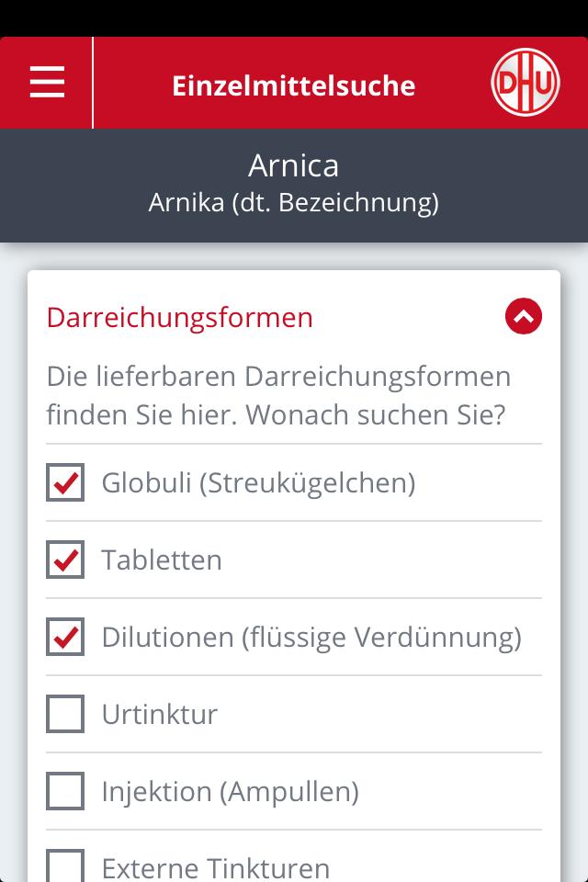This screenshot has height=882, width=588.
Task: Click the Dilutionen text label
Action: coord(312,636)
